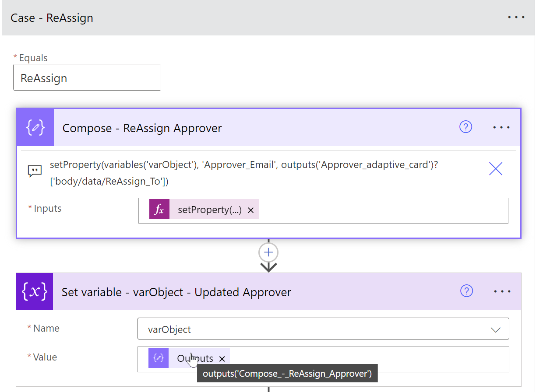The image size is (536, 392).
Task: Remove the Outputs token from Value
Action: pos(222,358)
